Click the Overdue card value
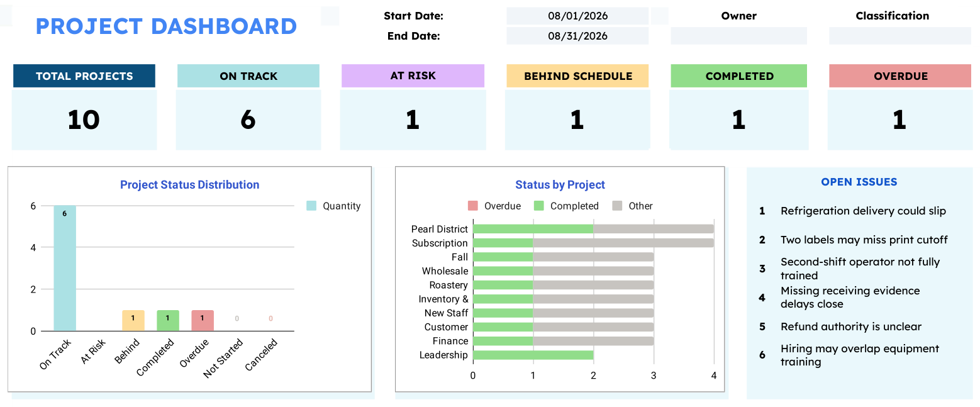980x407 pixels. coord(900,120)
